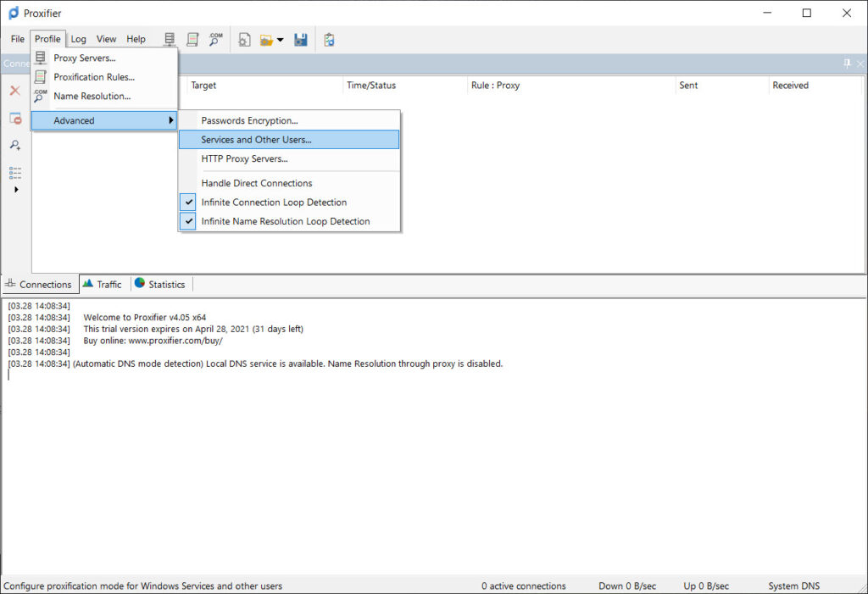This screenshot has width=868, height=594.
Task: Pin the Connections panel with the pin icon
Action: coord(847,64)
